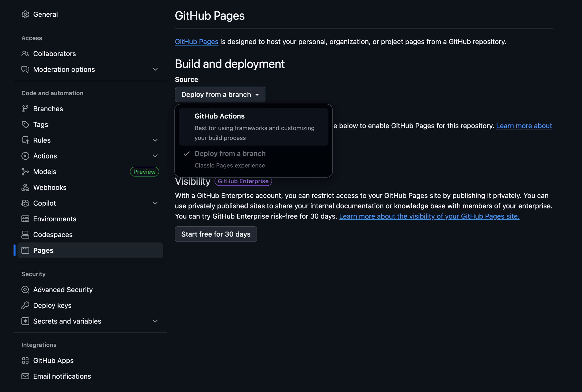Expand the Secrets and variables section
Screen dimensions: 582x392
155,321
